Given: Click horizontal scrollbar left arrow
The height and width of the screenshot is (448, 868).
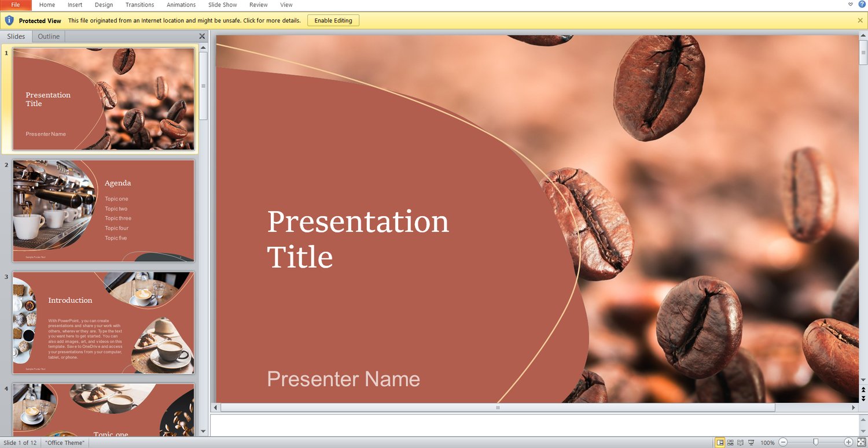Looking at the screenshot, I should click(216, 408).
